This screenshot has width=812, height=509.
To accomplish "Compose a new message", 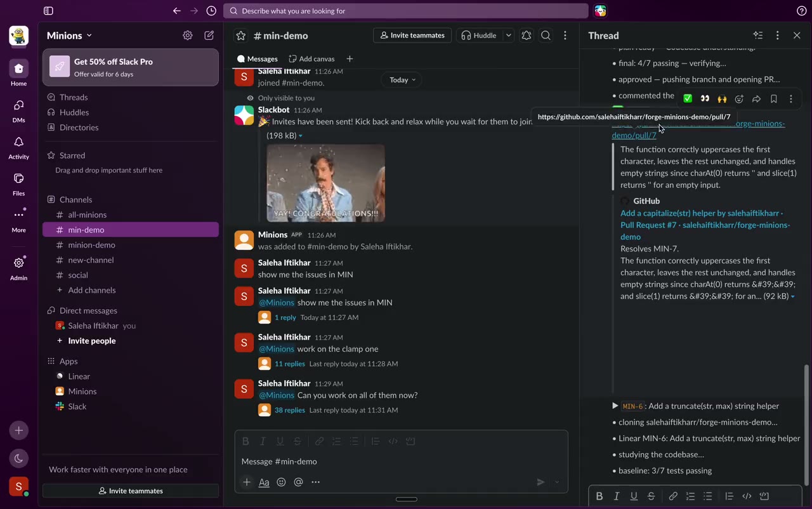I will [209, 36].
